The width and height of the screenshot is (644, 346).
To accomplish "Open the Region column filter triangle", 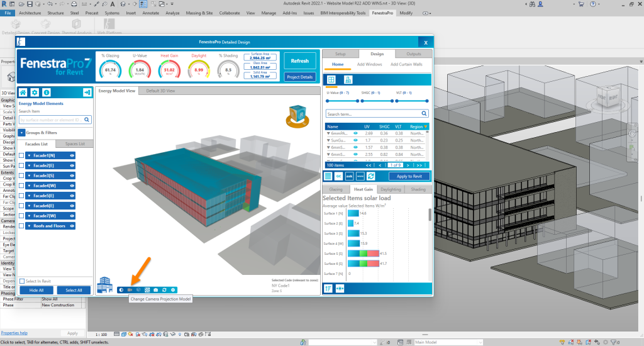I will point(426,126).
